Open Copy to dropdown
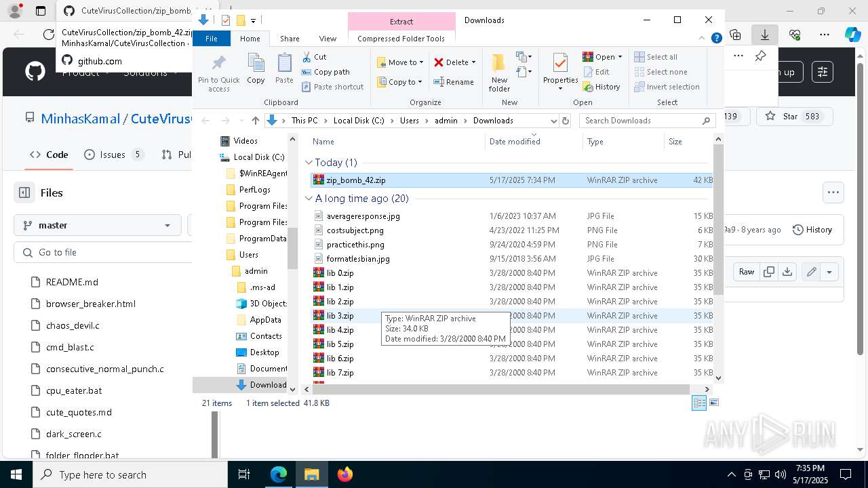 399,82
